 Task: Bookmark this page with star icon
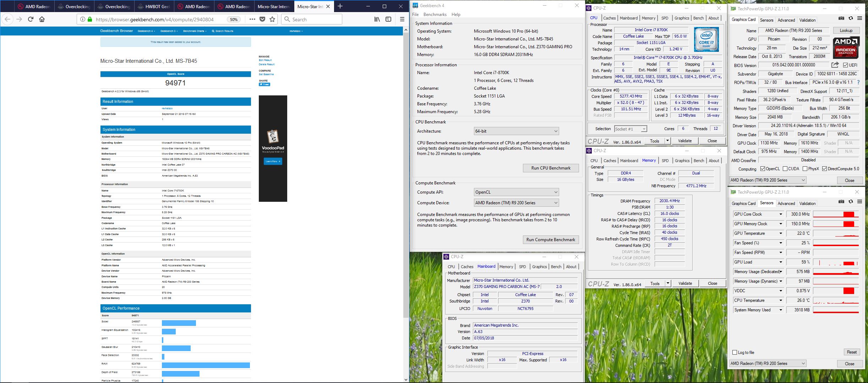click(x=272, y=20)
